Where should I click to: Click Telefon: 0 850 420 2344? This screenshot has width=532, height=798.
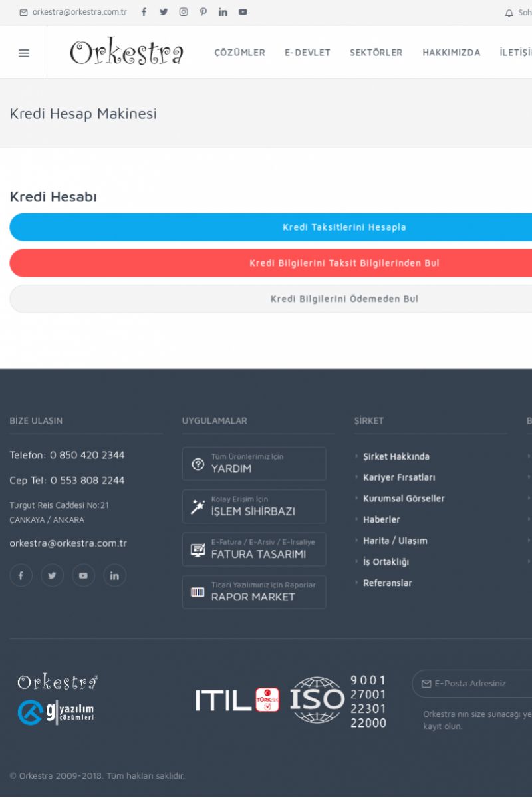click(66, 456)
